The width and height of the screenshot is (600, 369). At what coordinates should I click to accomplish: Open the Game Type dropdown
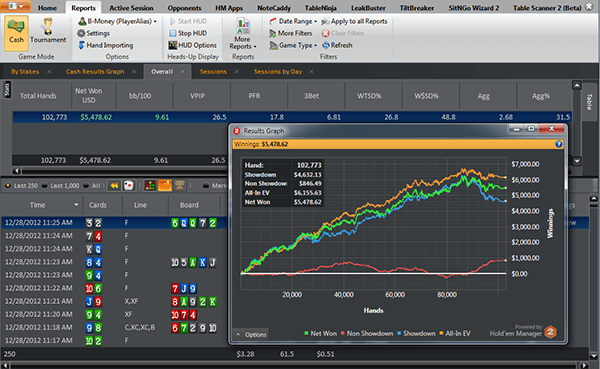click(x=293, y=45)
